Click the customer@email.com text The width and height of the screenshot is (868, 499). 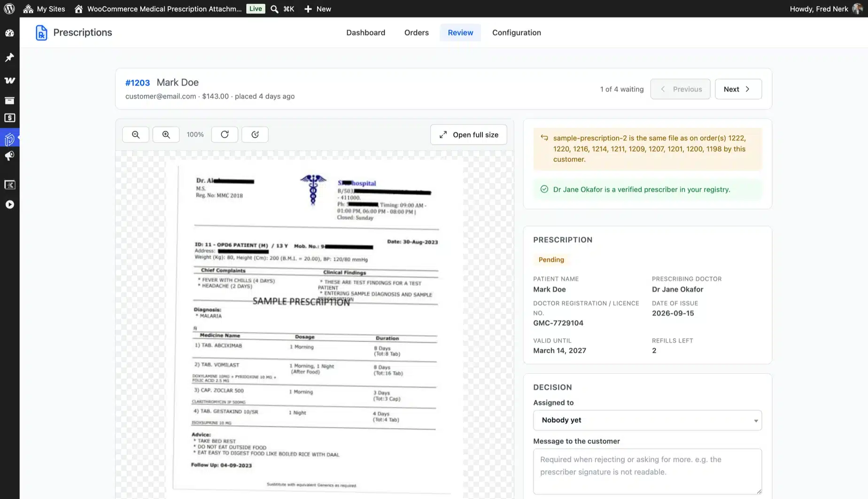tap(160, 96)
